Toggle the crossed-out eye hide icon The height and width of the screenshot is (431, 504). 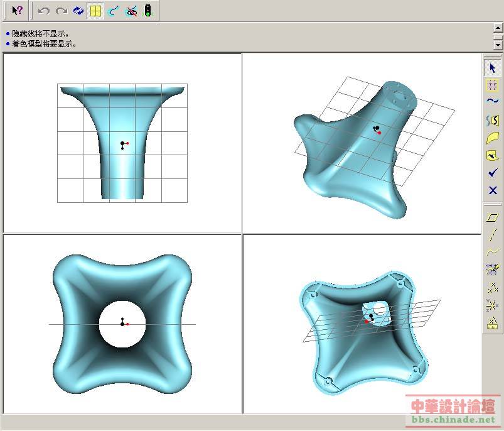pyautogui.click(x=131, y=11)
